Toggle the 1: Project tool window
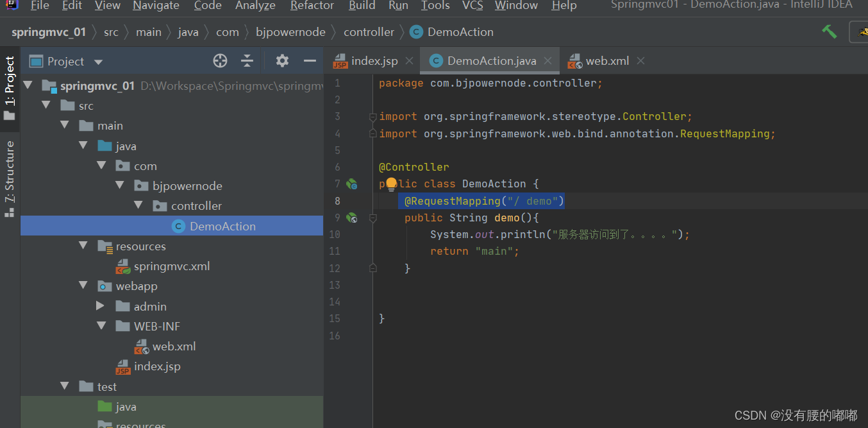The height and width of the screenshot is (428, 868). 10,89
